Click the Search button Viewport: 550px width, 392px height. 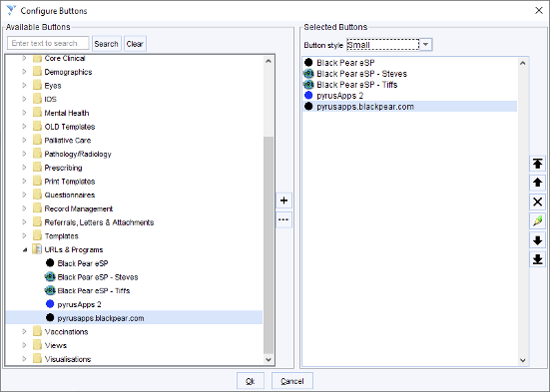(106, 44)
